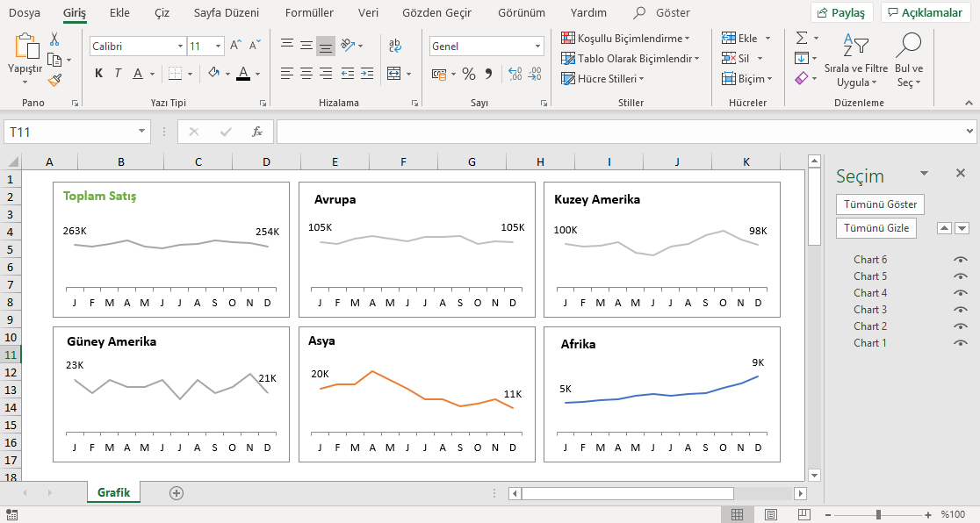Switch to the Formüller tab
This screenshot has width=980, height=523.
click(x=309, y=12)
